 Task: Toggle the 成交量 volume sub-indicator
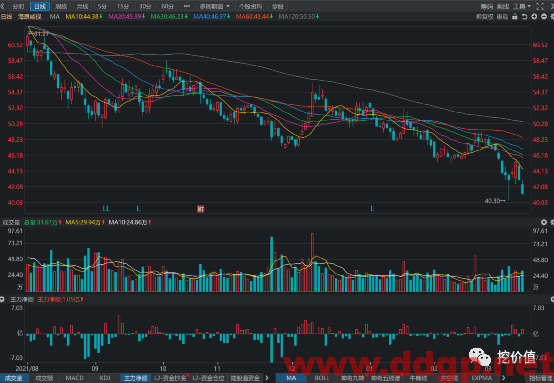13,378
